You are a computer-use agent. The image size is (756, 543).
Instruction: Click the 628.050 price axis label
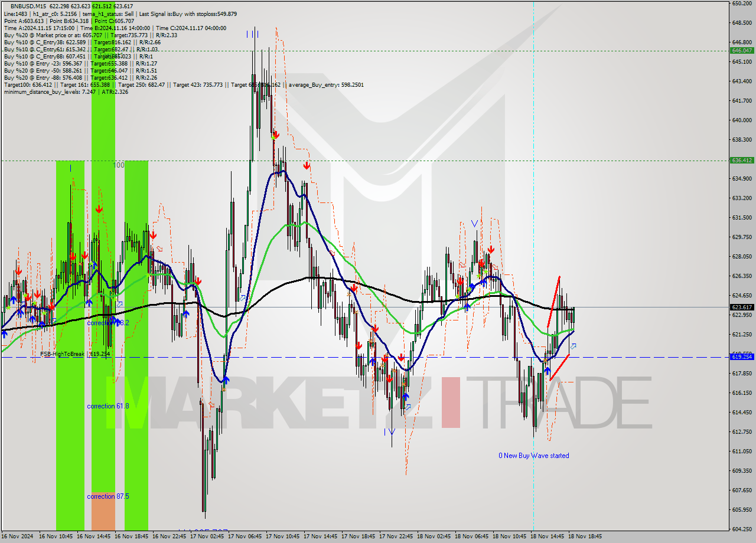click(x=742, y=257)
